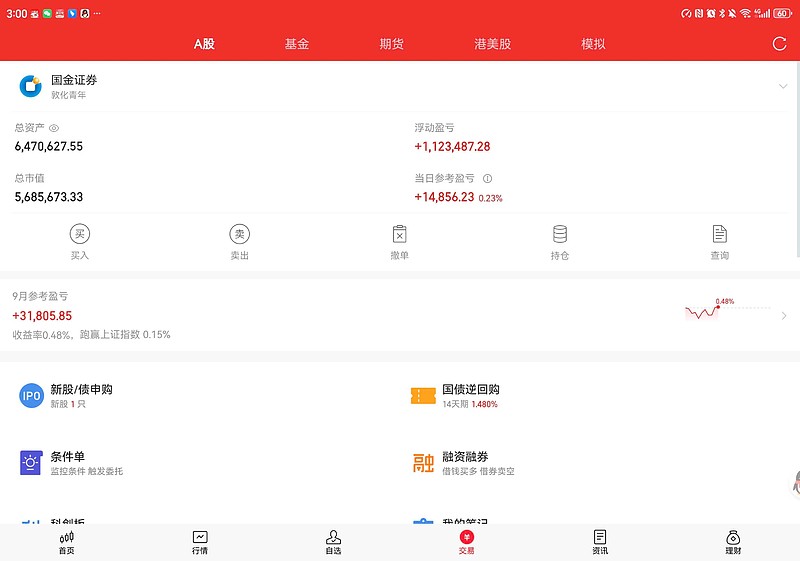Viewport: 800px width, 561px height.
Task: Go to 首页 in bottom navigation
Action: click(66, 543)
